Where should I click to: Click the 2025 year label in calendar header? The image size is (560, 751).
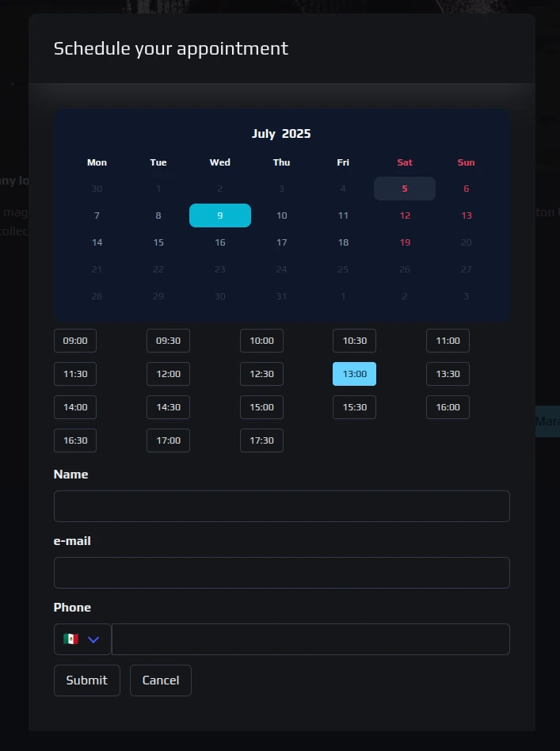click(296, 134)
